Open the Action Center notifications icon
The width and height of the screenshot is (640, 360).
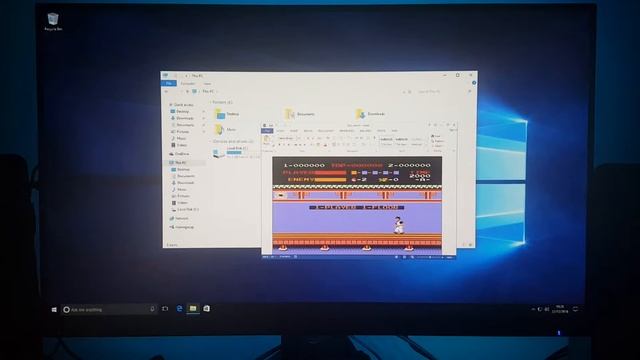click(x=576, y=309)
